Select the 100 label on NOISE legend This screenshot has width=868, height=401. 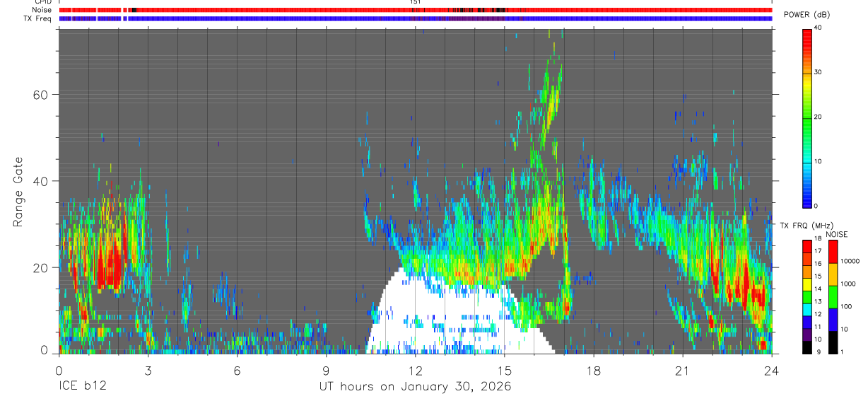pyautogui.click(x=845, y=307)
